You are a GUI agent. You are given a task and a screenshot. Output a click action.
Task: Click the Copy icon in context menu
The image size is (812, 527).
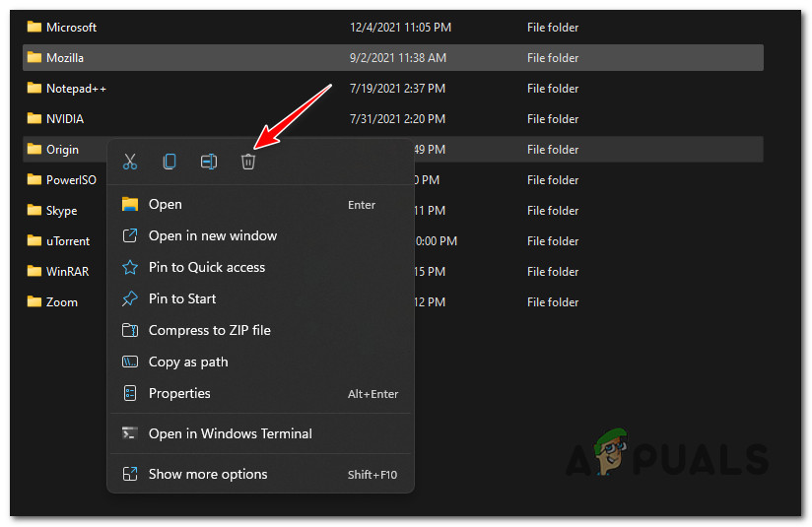click(169, 162)
